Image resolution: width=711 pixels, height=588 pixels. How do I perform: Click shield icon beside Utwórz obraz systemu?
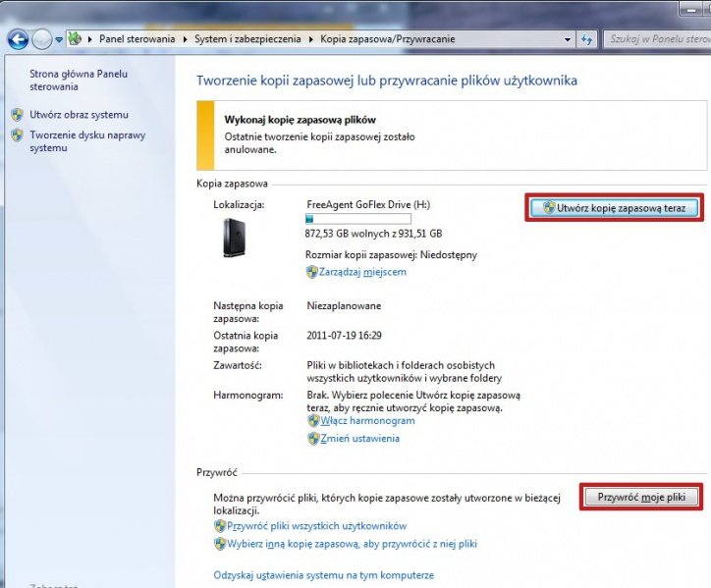click(17, 115)
